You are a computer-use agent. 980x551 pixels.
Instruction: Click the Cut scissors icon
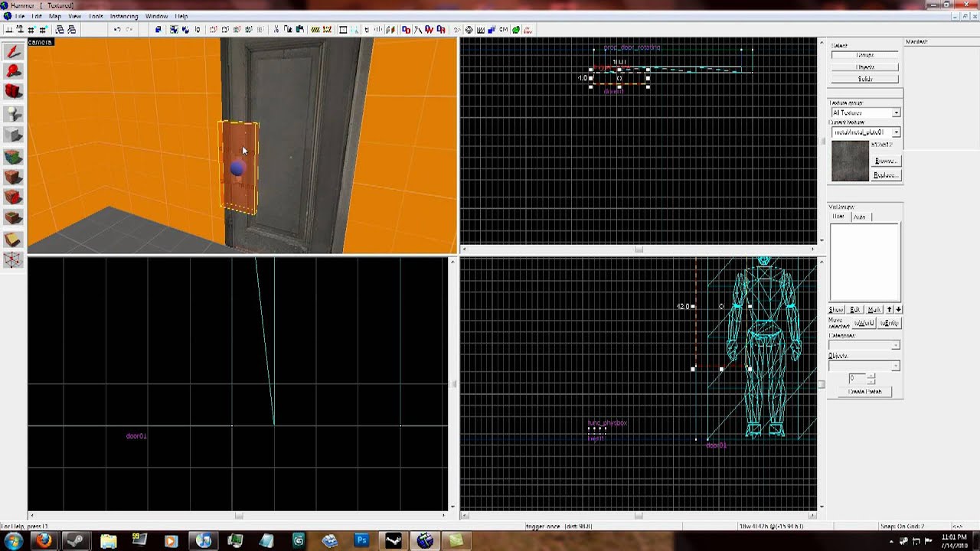(x=276, y=30)
